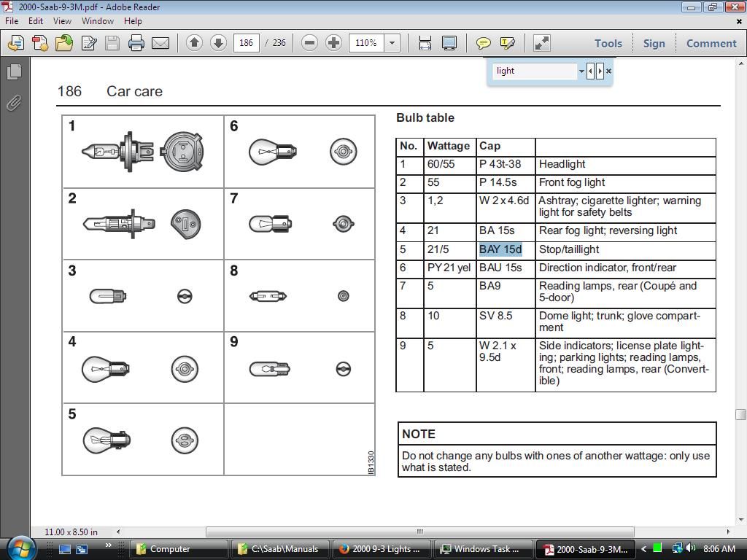Open the Comment pane

711,43
